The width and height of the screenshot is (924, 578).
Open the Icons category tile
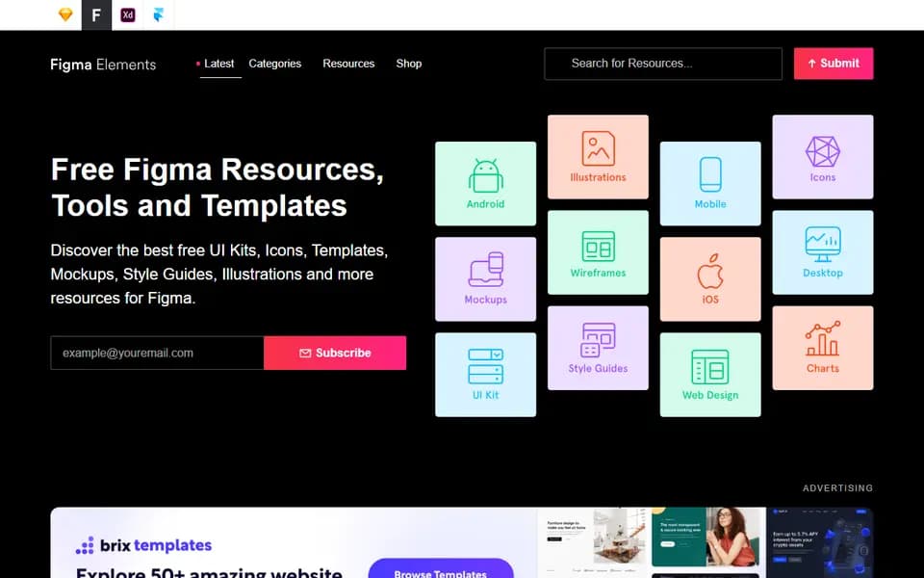tap(823, 157)
